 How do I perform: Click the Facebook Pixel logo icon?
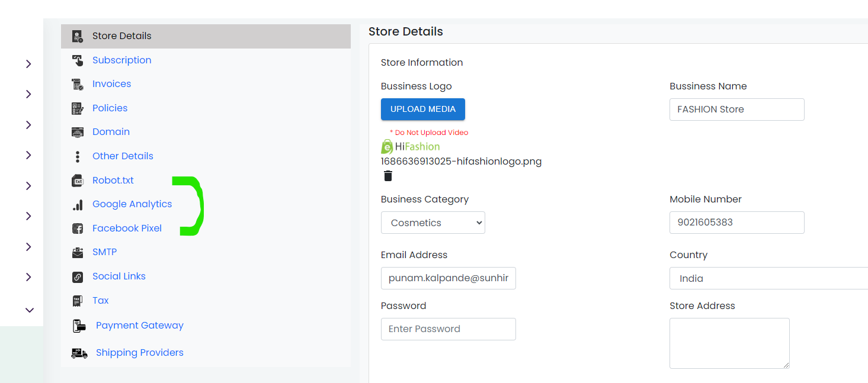pos(78,228)
